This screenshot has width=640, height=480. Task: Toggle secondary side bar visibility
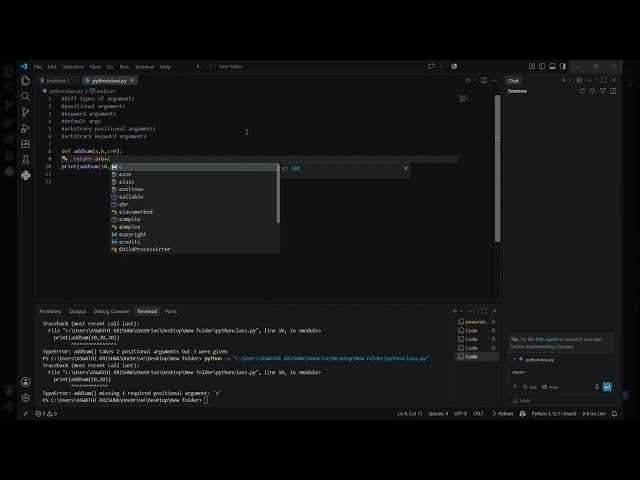(x=563, y=66)
